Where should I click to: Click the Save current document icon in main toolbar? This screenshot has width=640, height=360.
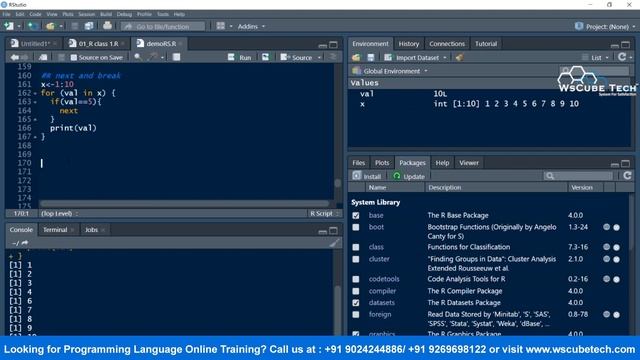(x=75, y=26)
